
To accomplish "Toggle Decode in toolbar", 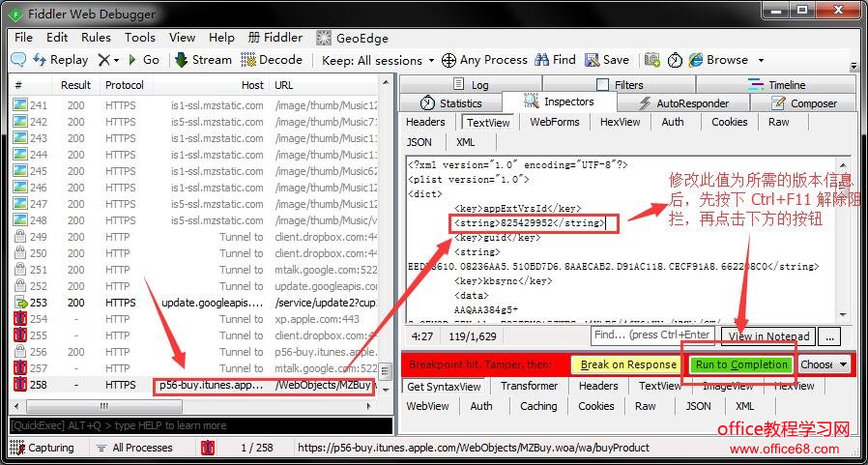I will [272, 60].
